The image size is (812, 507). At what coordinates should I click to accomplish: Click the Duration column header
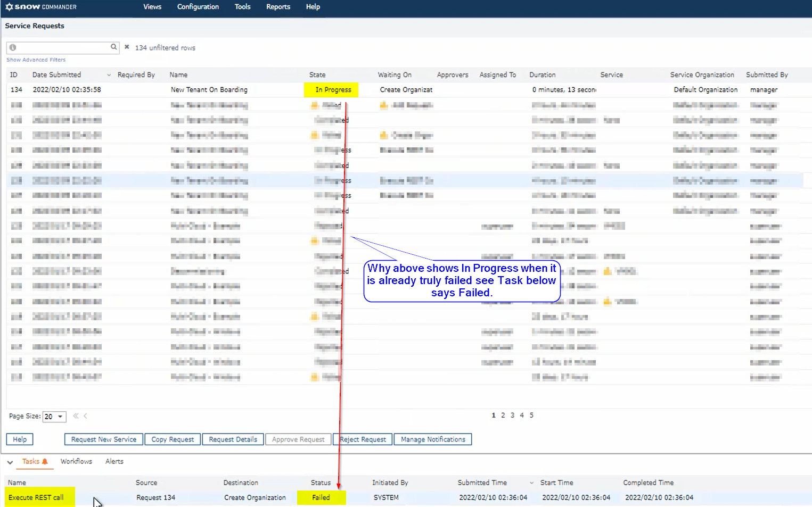[543, 75]
